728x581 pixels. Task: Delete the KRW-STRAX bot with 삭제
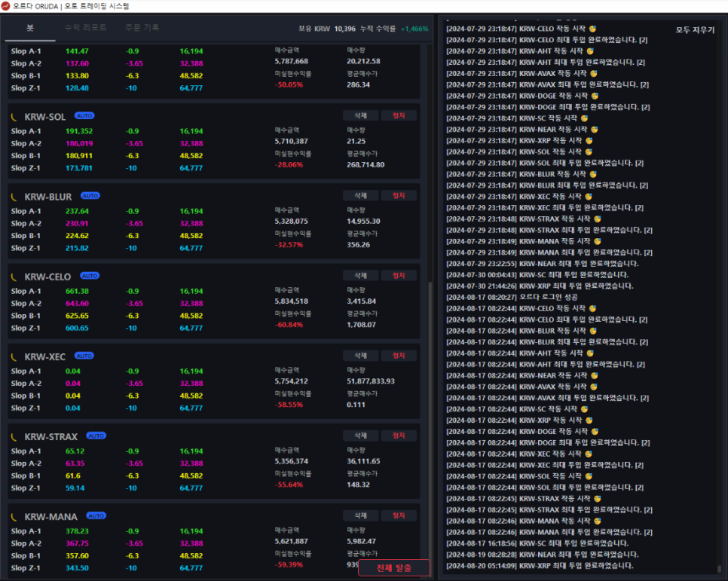point(361,436)
